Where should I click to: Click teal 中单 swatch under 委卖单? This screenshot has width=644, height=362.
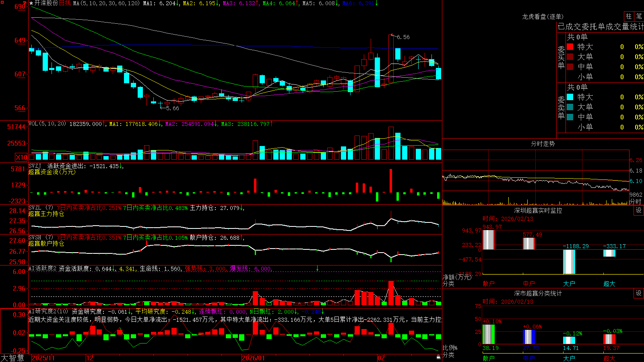(570, 117)
